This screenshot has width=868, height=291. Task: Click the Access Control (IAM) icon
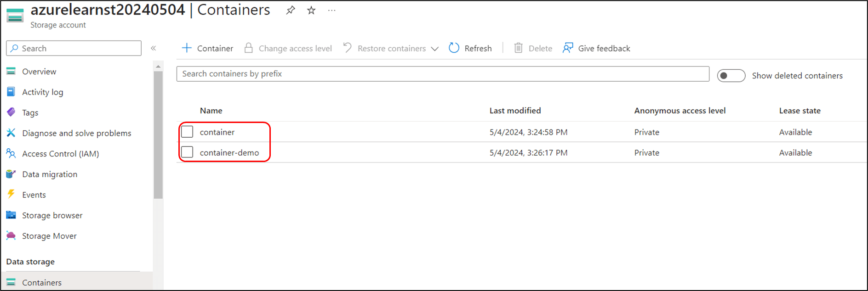(11, 153)
